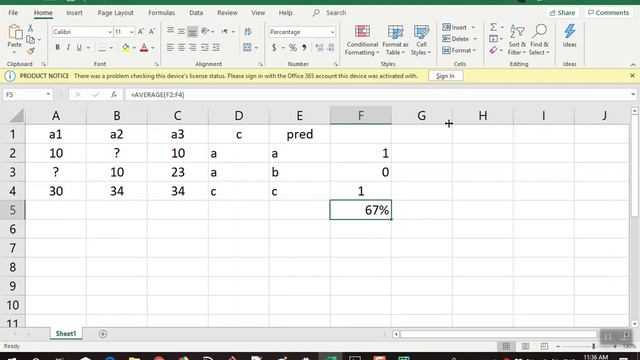The width and height of the screenshot is (640, 360).
Task: Open Sort & Filter menu
Action: [517, 40]
